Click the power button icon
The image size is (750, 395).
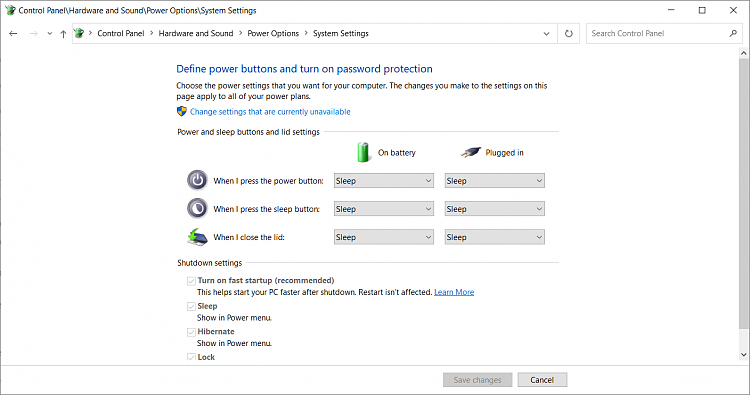pyautogui.click(x=197, y=180)
